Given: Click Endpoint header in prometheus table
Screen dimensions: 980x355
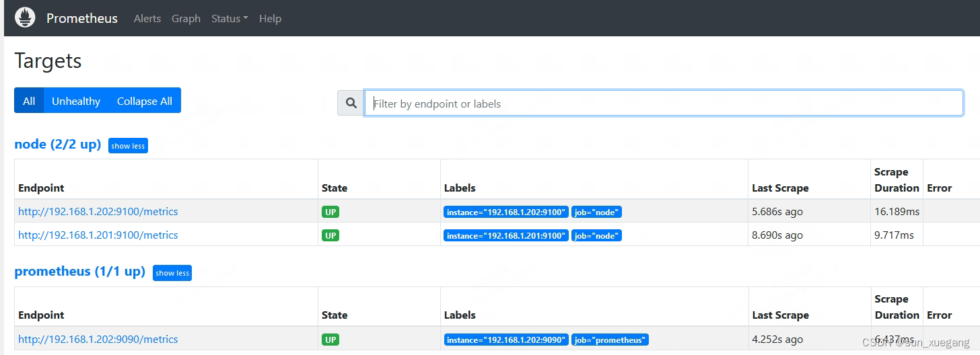Looking at the screenshot, I should tap(41, 315).
